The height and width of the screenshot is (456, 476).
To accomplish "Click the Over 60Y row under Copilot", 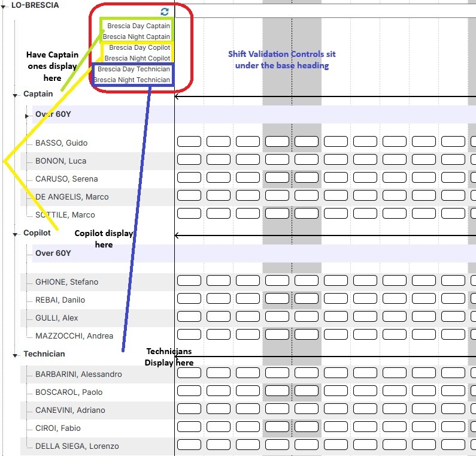I will point(53,253).
